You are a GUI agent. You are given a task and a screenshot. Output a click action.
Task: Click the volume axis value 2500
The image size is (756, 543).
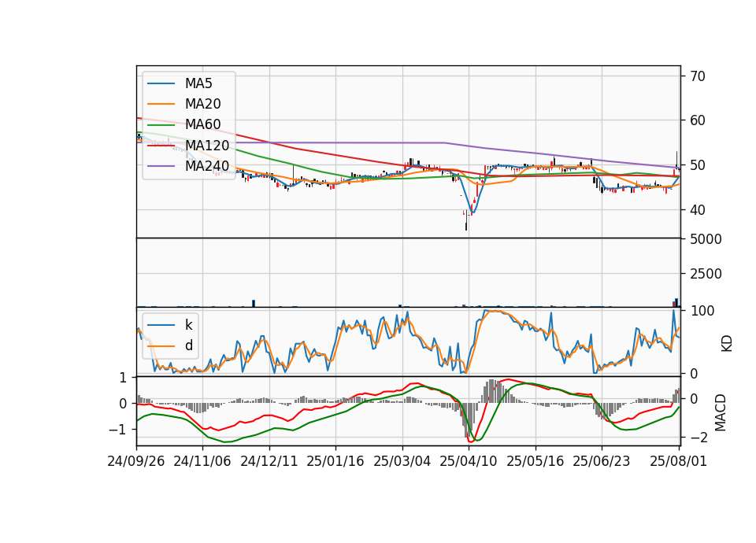coord(706,274)
